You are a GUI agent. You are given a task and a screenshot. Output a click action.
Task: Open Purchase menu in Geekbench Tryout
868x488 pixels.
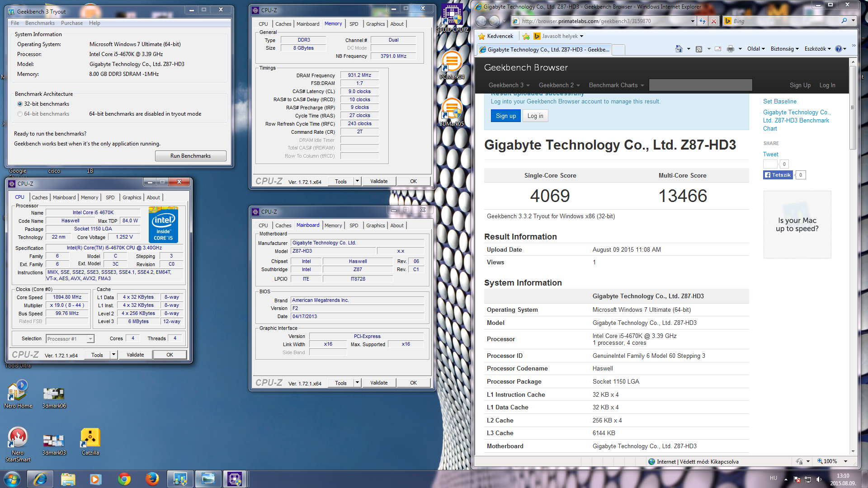click(72, 23)
